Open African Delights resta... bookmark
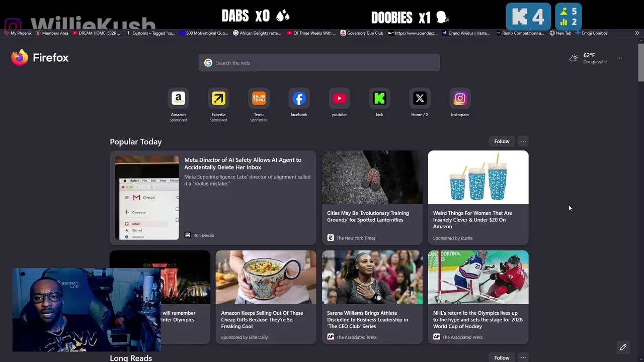644x362 pixels. (257, 33)
